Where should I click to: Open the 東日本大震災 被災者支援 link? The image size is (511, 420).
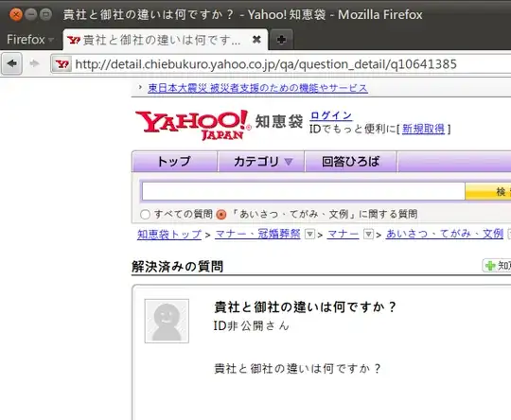[x=257, y=88]
